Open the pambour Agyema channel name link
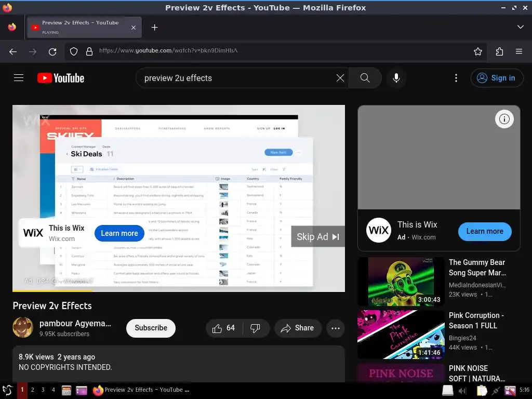 (x=75, y=323)
